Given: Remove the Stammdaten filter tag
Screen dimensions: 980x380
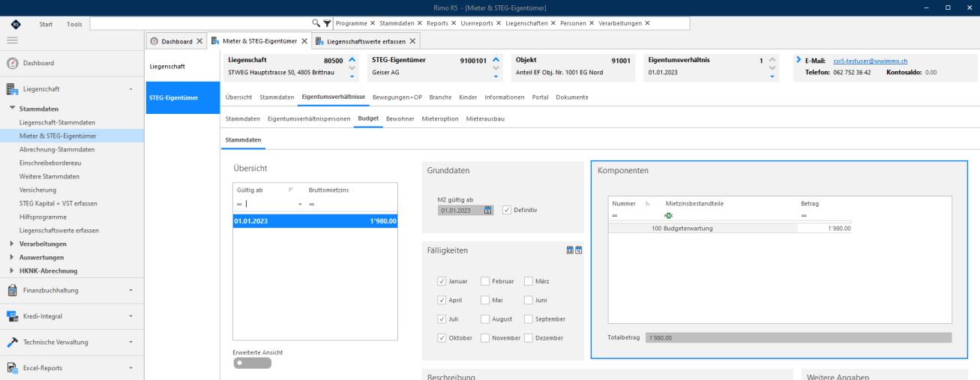Looking at the screenshot, I should coord(420,23).
